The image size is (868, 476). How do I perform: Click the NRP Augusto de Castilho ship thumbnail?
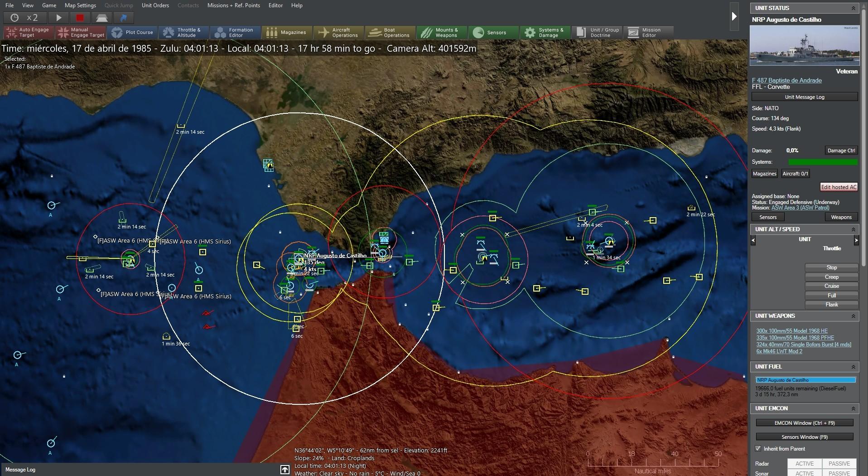(804, 46)
